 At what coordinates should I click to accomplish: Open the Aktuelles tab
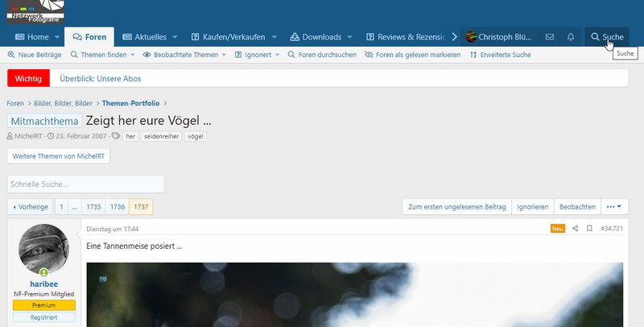[145, 37]
